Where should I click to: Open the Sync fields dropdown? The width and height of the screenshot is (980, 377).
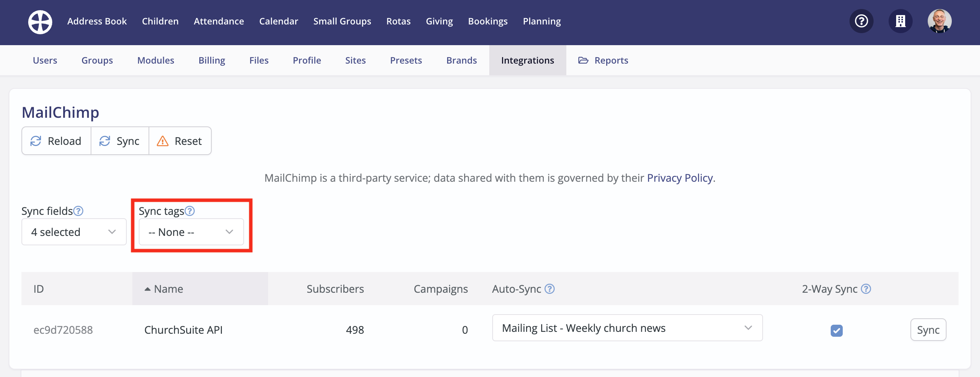(x=74, y=232)
